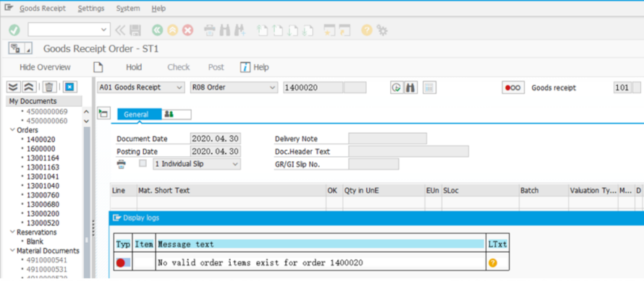Click the Create New Session icon
This screenshot has height=281, width=644.
coord(329,30)
